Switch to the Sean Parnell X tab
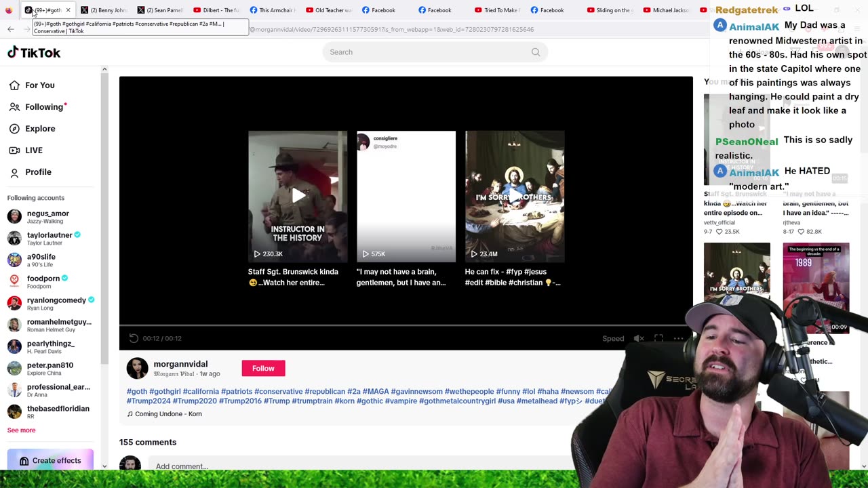Screen dimensions: 868x488 160,10
